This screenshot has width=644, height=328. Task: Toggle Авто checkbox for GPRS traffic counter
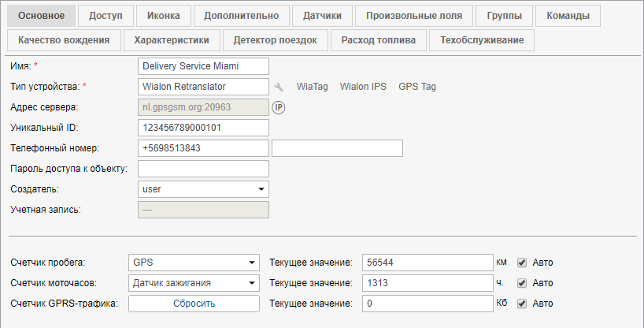521,303
